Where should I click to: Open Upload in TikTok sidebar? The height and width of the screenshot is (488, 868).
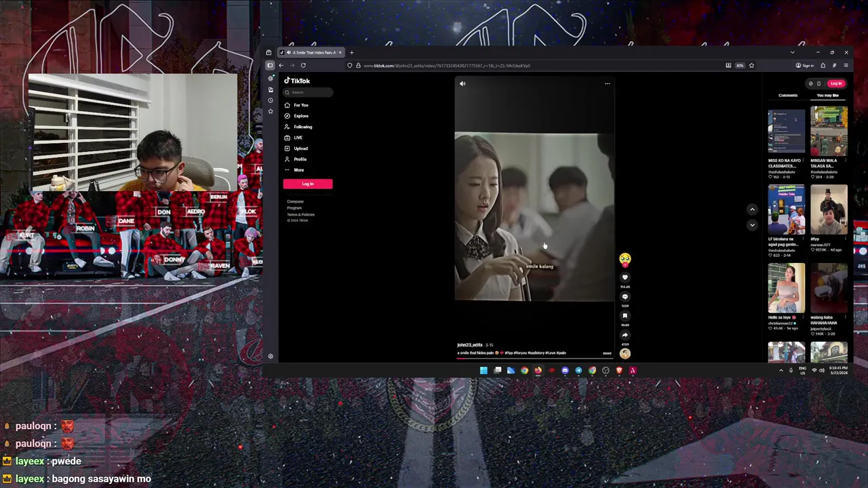tap(296, 148)
